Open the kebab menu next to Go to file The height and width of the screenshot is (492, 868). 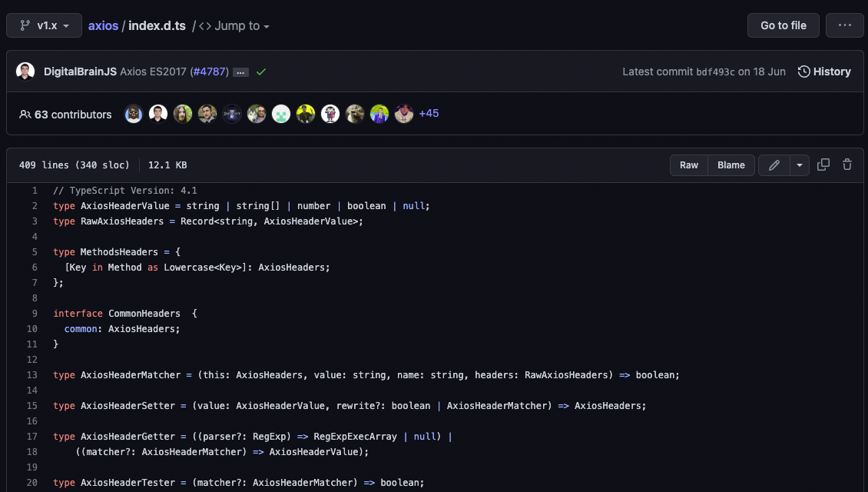844,25
